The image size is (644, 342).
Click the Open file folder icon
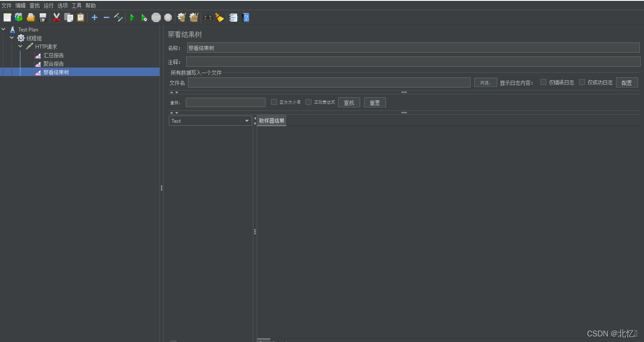pyautogui.click(x=31, y=17)
